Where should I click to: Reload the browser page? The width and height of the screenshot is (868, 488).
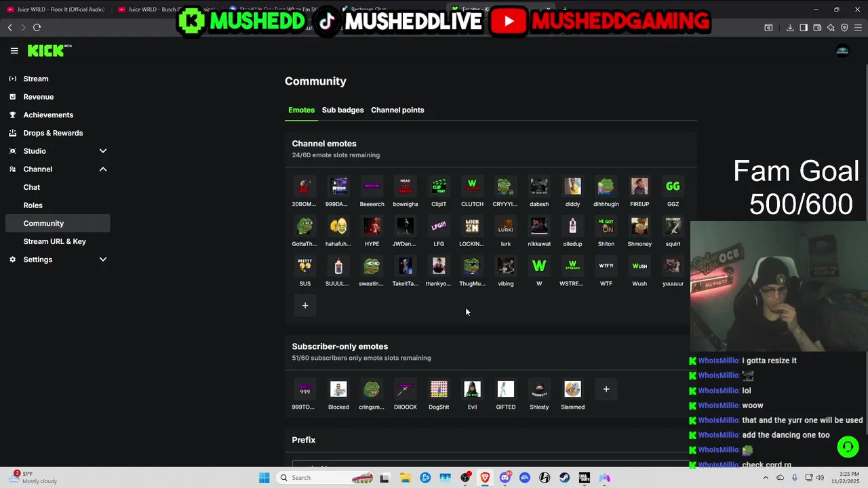point(37,27)
